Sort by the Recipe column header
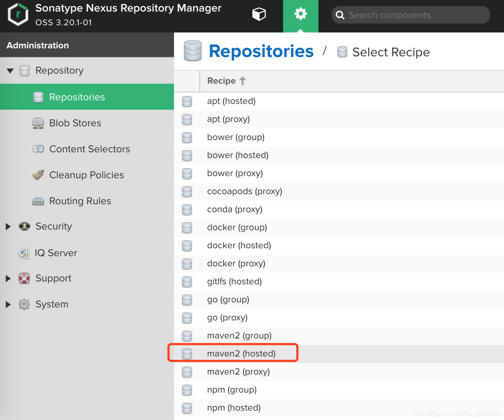 352,81
